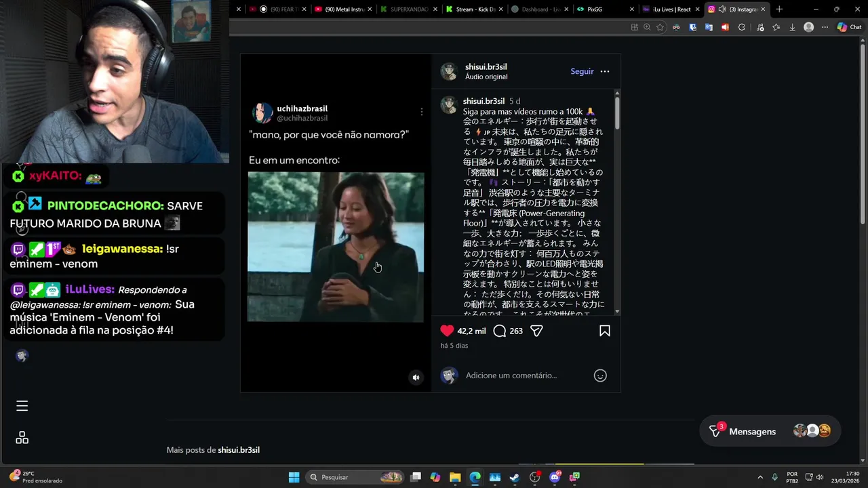
Task: Click likes count '42,2 mil'
Action: pos(471,331)
